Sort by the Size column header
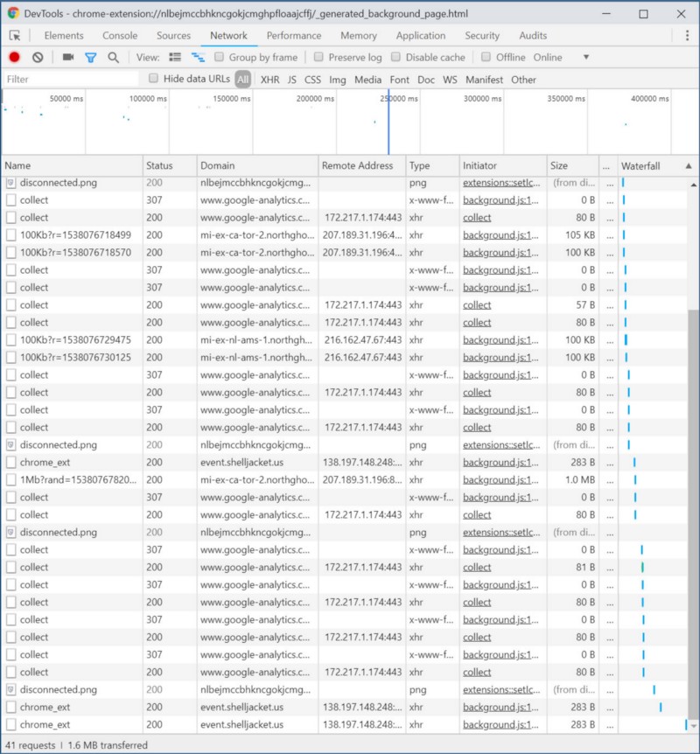This screenshot has height=754, width=700. [x=572, y=165]
